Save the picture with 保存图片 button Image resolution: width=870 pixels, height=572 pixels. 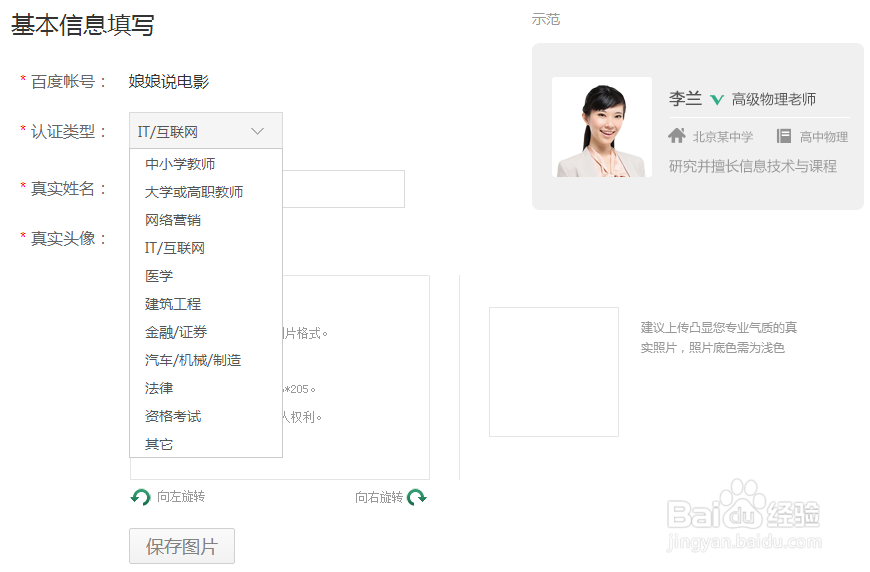(x=182, y=546)
